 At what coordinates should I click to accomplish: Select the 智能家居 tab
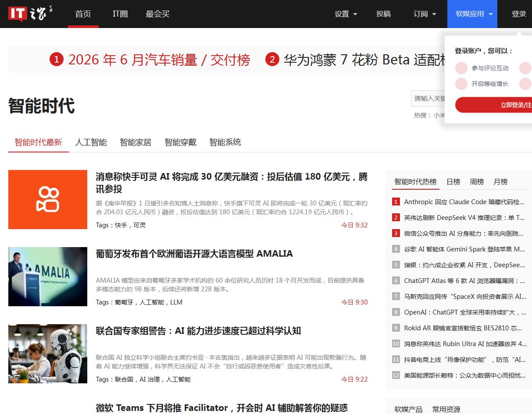click(136, 142)
